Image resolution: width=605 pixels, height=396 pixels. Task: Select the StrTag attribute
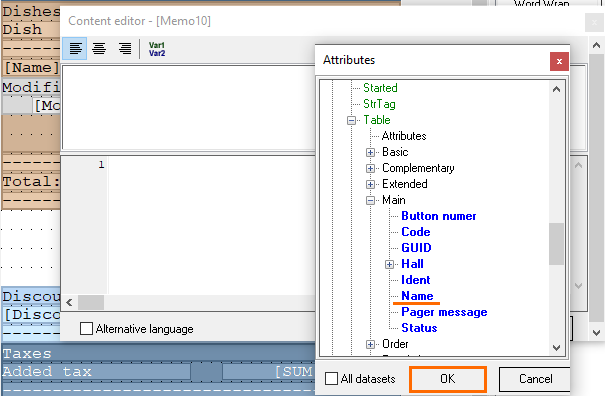(x=379, y=104)
